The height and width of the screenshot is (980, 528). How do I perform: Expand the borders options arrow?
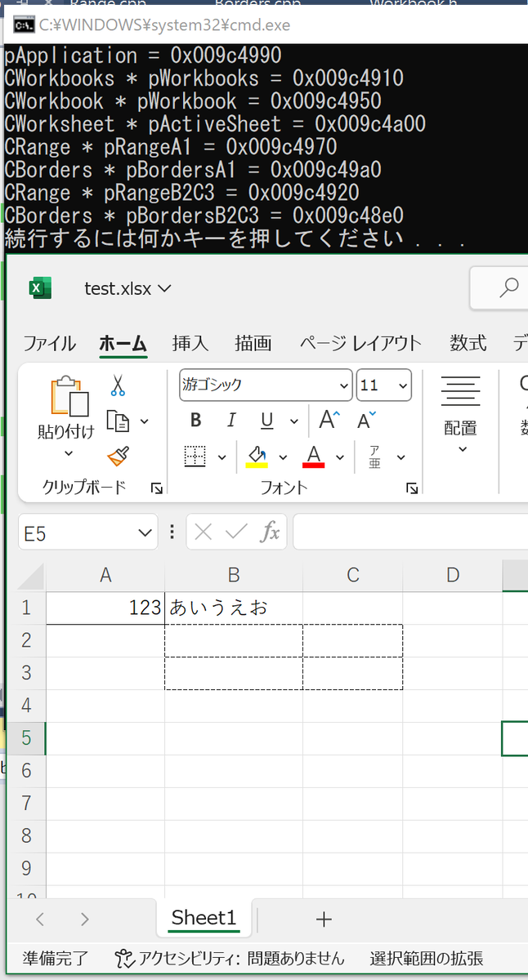tap(221, 457)
